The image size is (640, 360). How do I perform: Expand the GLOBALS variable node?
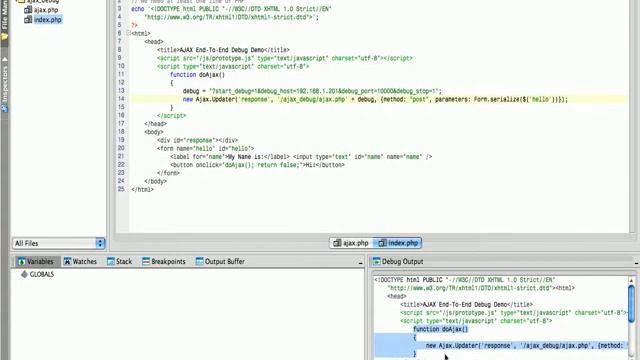pos(38,274)
